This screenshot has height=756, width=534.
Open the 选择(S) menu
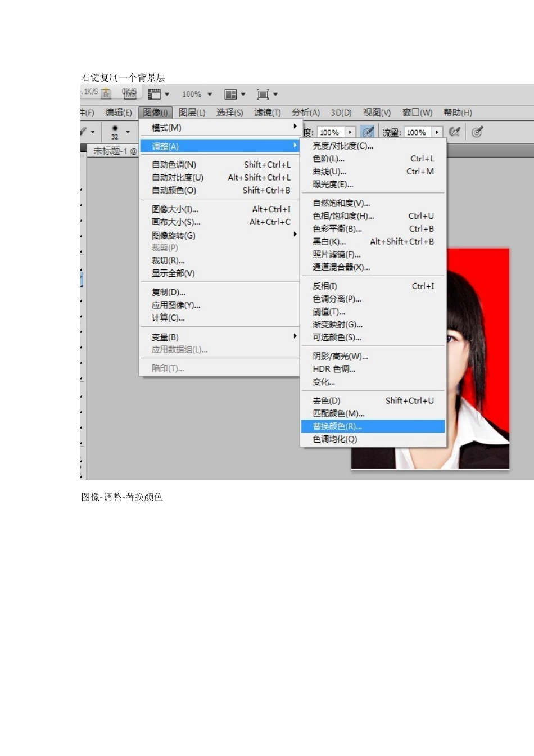[229, 112]
